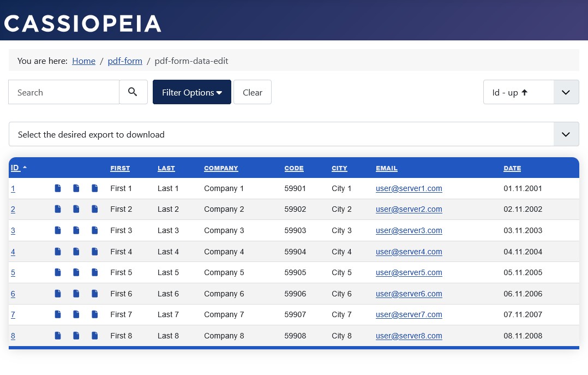Click the Clear button
Screen dimensions: 588x375
click(253, 92)
